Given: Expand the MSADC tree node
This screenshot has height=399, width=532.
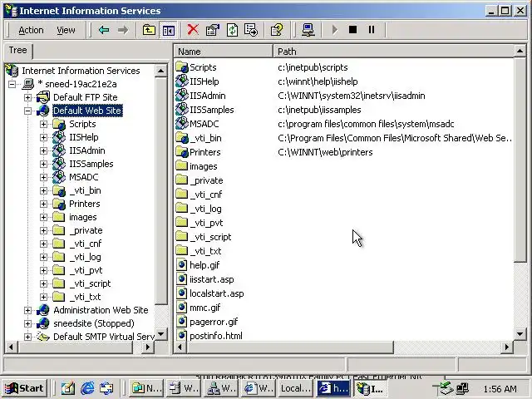Looking at the screenshot, I should (43, 177).
